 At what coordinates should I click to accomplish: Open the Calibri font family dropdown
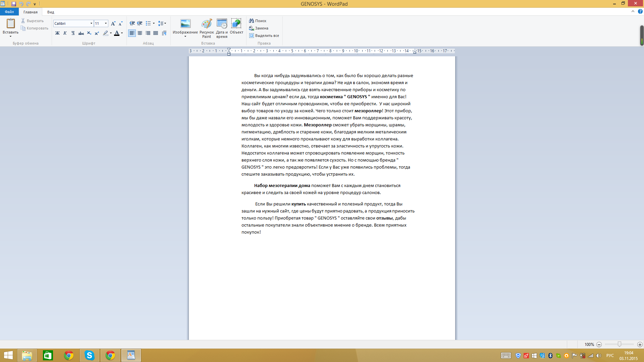91,23
